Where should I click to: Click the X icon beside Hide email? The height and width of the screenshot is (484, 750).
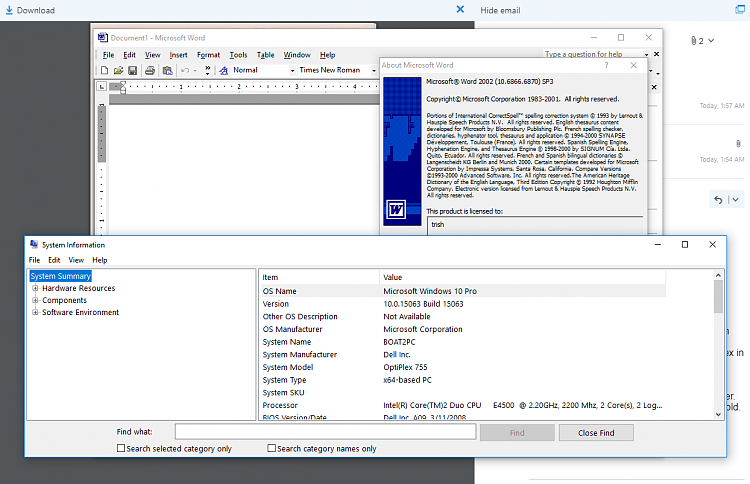(x=460, y=10)
